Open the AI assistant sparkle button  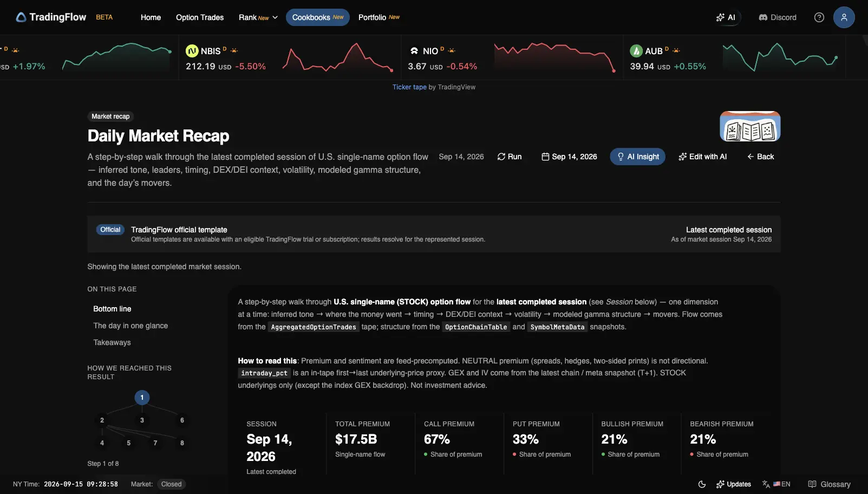point(726,17)
